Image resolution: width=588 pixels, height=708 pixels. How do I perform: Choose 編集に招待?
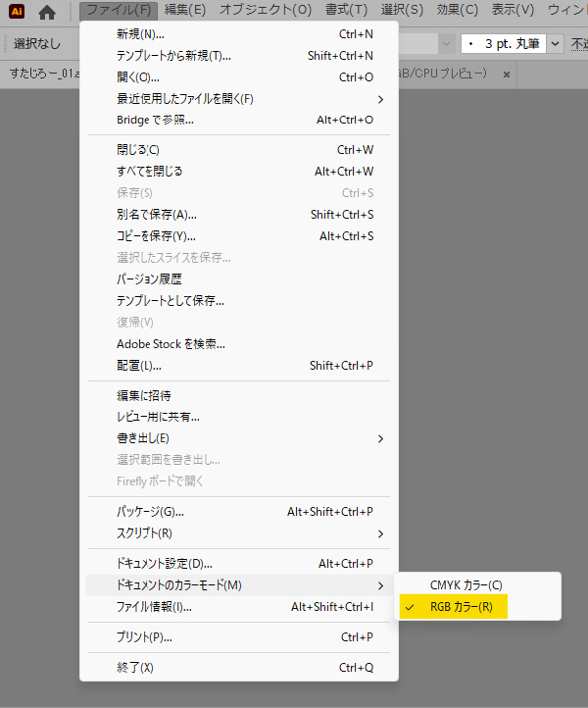(x=239, y=395)
